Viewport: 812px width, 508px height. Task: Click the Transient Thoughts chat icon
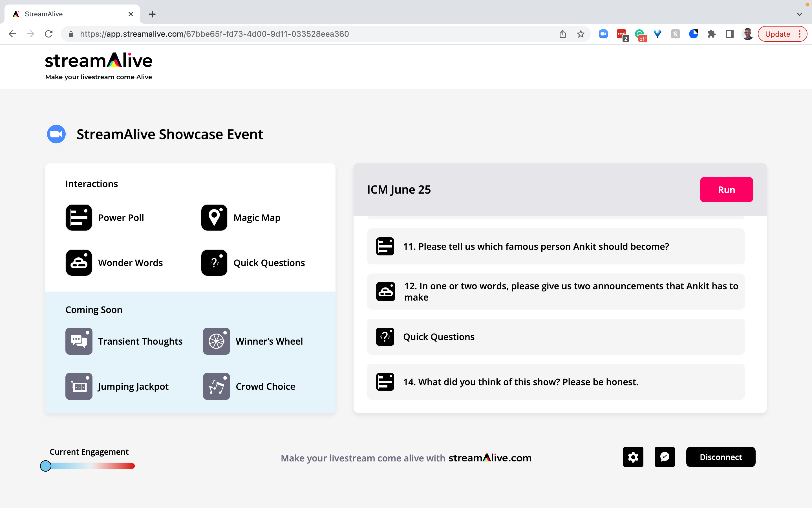click(x=79, y=341)
